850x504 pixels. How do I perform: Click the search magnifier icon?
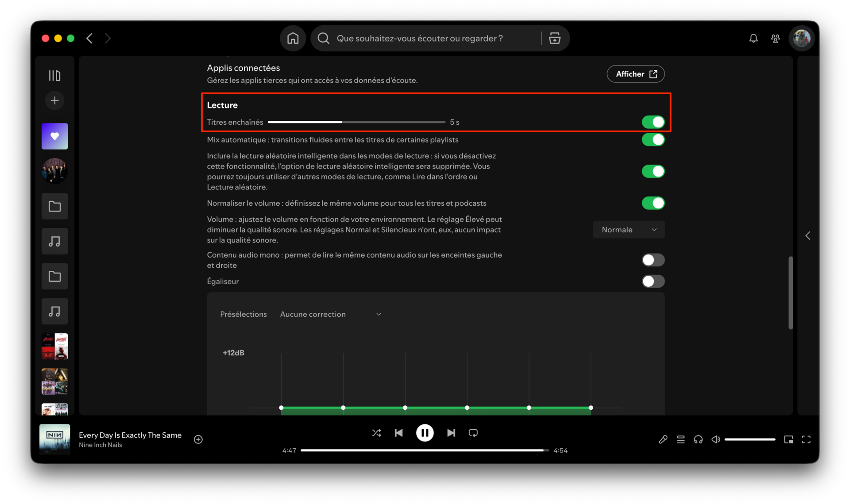tap(324, 38)
